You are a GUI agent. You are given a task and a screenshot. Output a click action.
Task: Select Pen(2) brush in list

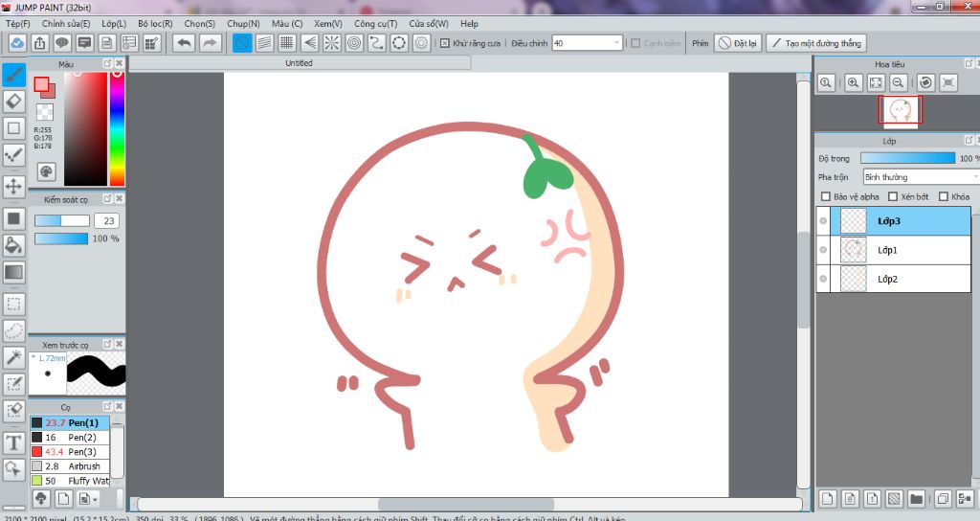coord(70,437)
